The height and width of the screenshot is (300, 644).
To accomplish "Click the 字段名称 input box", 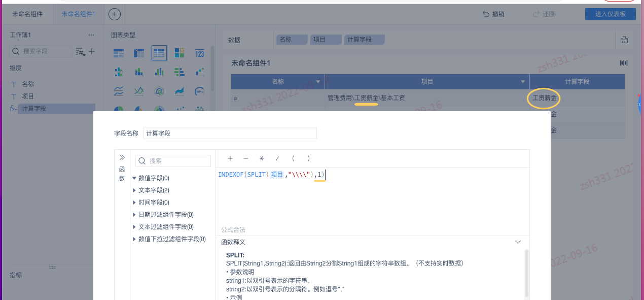I will pyautogui.click(x=230, y=133).
